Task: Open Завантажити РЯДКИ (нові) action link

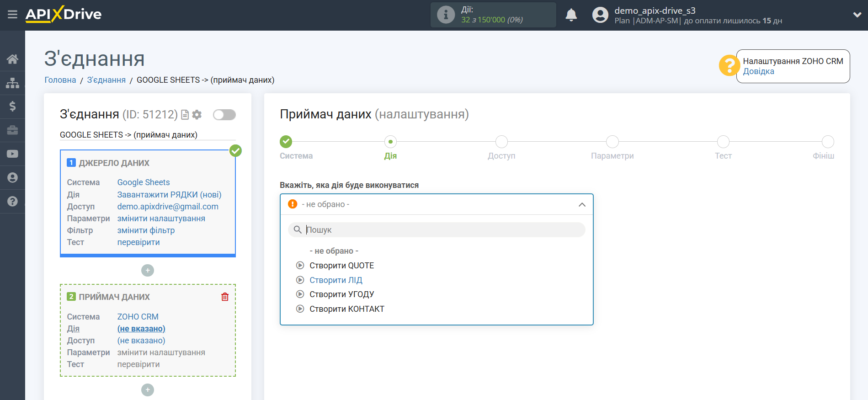Action: [x=169, y=195]
